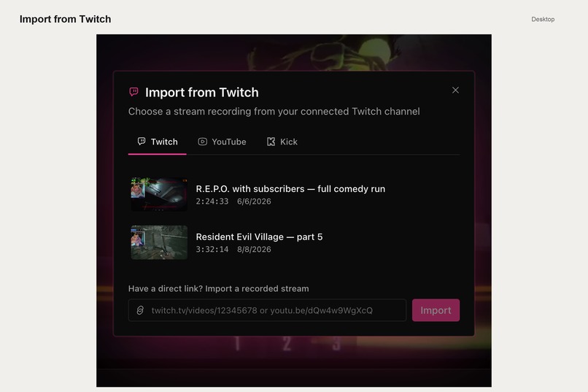Click the Desktop label at top right
Image resolution: width=588 pixels, height=392 pixels.
(543, 19)
